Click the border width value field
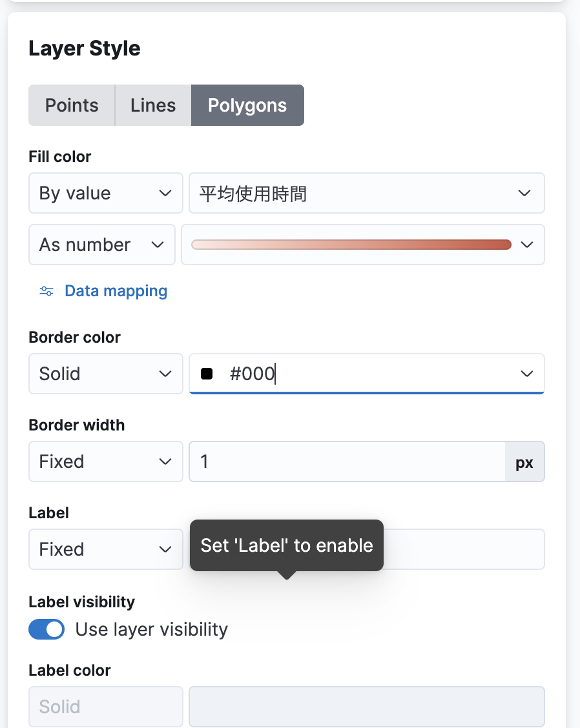The height and width of the screenshot is (728, 580). click(x=347, y=461)
